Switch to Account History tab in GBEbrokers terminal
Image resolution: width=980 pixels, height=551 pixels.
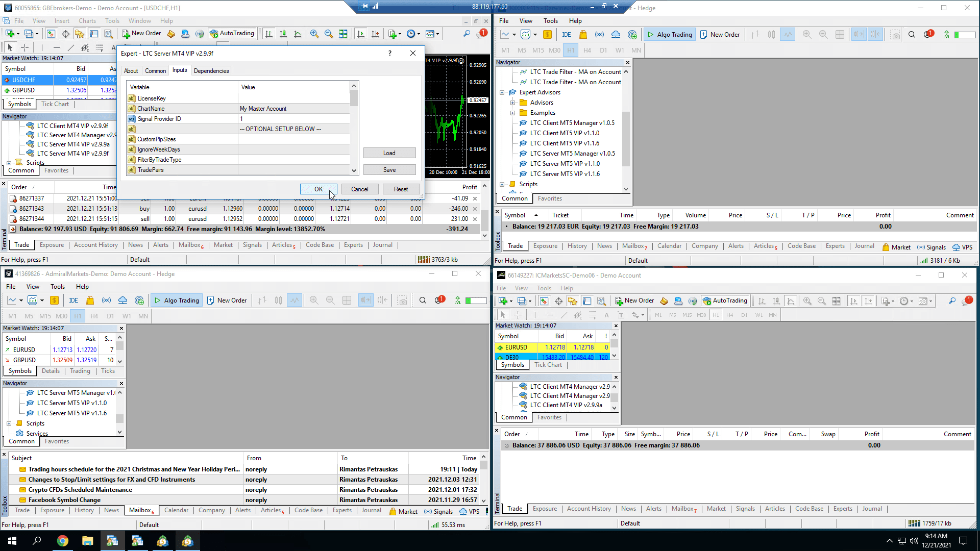point(96,245)
